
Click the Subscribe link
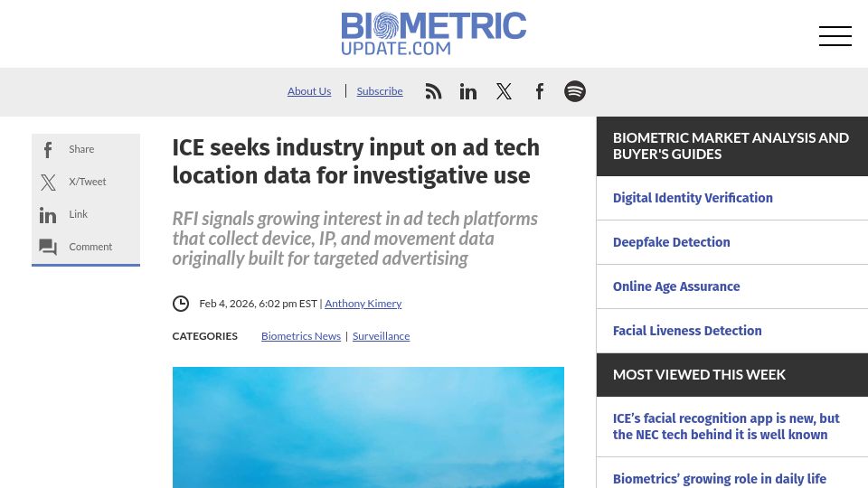(x=380, y=90)
